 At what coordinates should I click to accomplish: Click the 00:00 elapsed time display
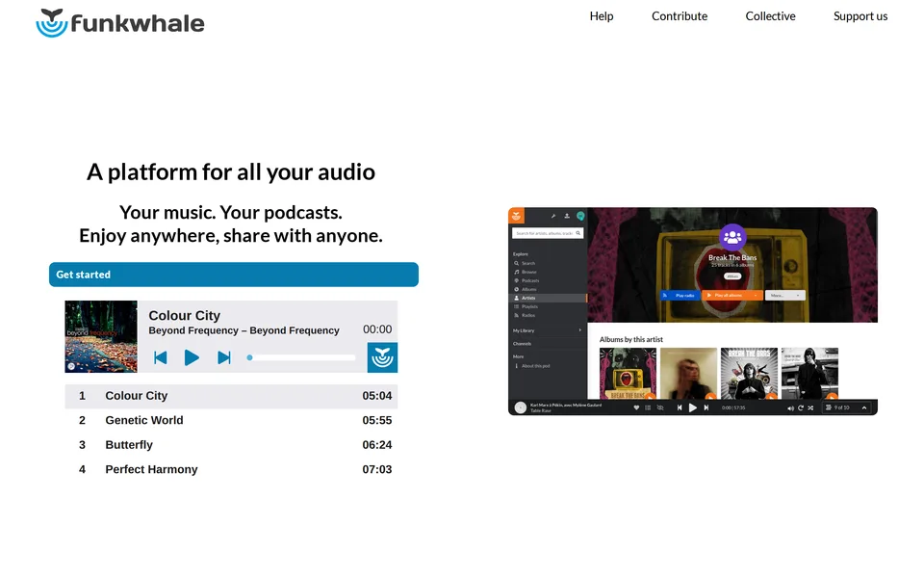(377, 329)
